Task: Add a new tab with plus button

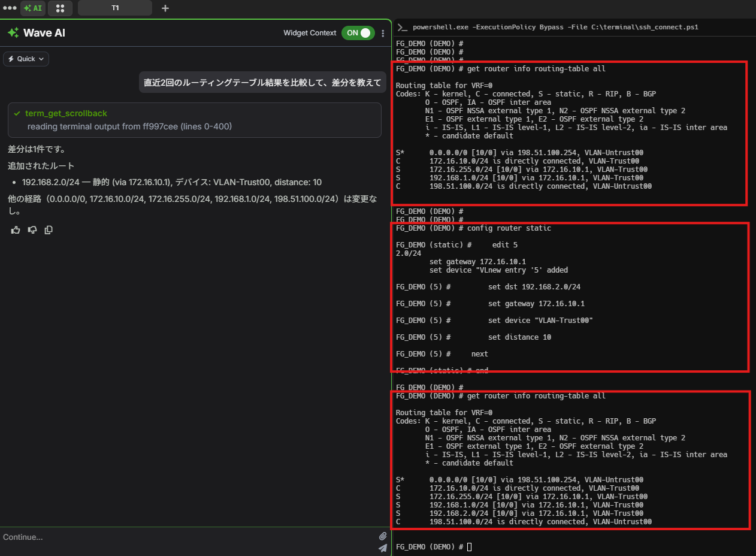Action: (x=166, y=8)
